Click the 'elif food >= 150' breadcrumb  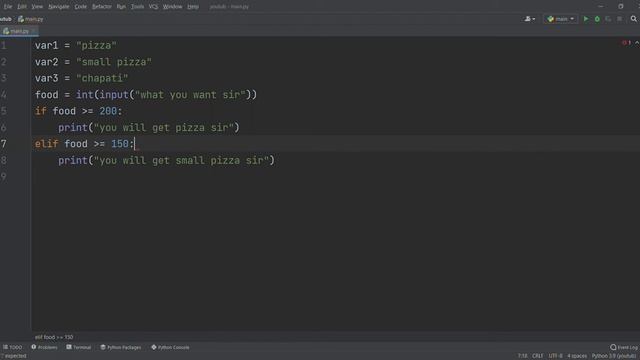point(54,337)
